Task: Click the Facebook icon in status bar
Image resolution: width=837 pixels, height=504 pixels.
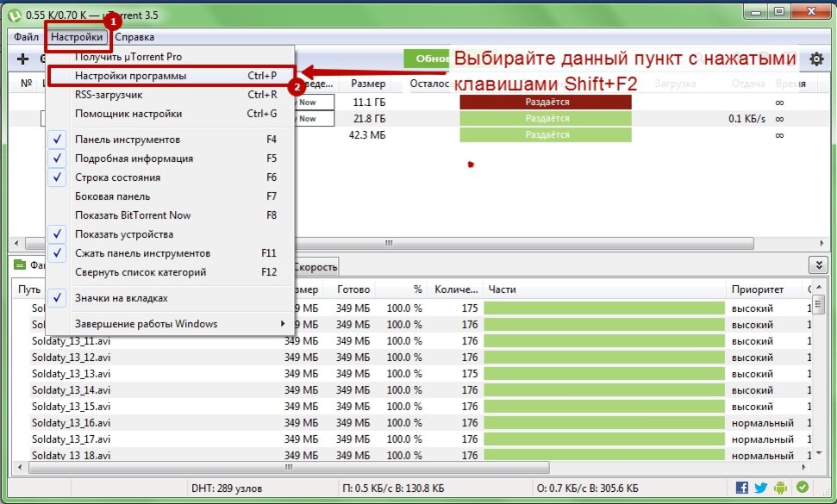Action: tap(741, 487)
